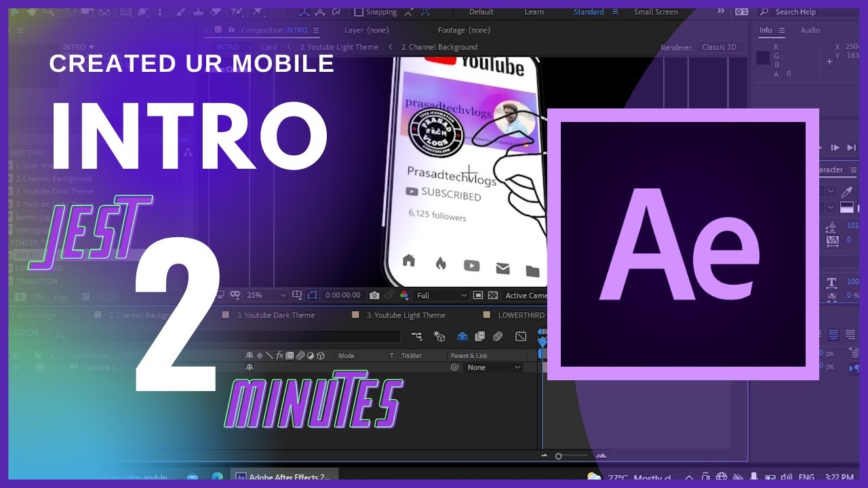The width and height of the screenshot is (868, 488).
Task: Show channel and color management settings
Action: [x=404, y=296]
